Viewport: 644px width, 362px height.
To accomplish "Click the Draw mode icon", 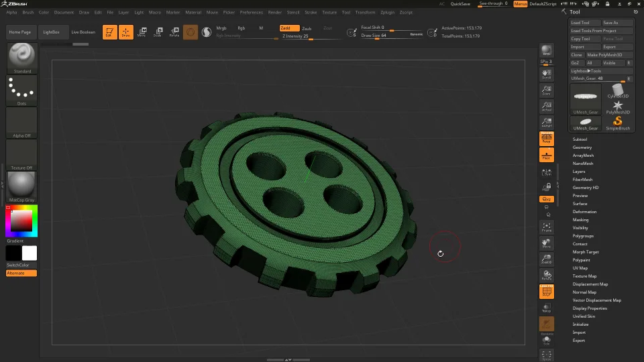I will click(126, 32).
